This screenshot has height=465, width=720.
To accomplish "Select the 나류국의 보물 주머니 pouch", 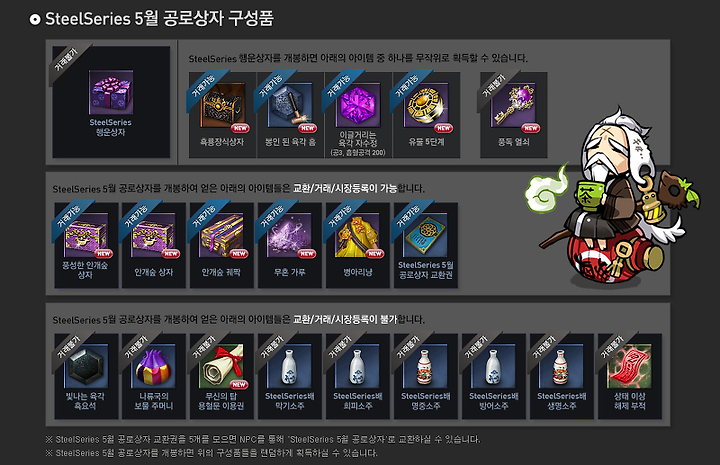I will pyautogui.click(x=154, y=366).
